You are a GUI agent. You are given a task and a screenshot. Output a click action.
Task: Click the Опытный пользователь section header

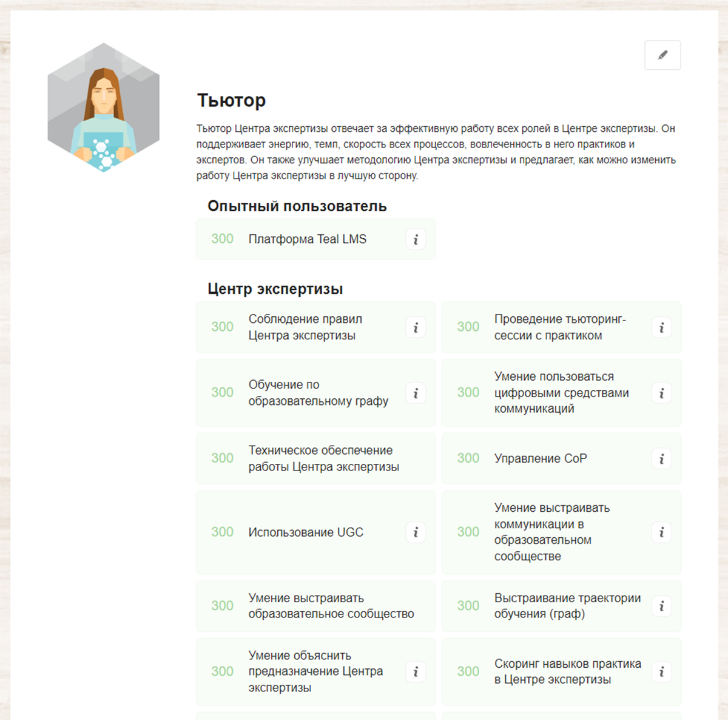click(x=297, y=206)
